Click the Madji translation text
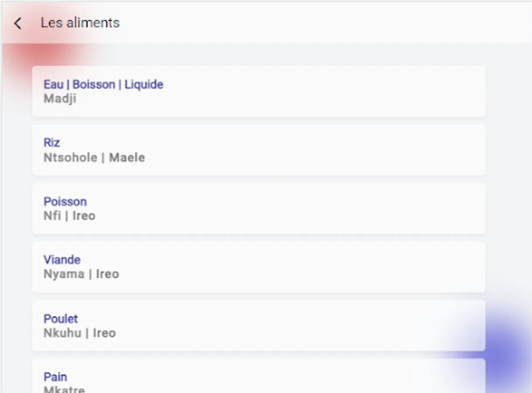 pyautogui.click(x=60, y=99)
